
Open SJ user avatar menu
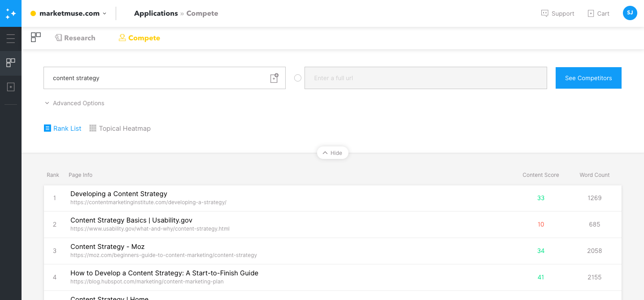point(630,13)
